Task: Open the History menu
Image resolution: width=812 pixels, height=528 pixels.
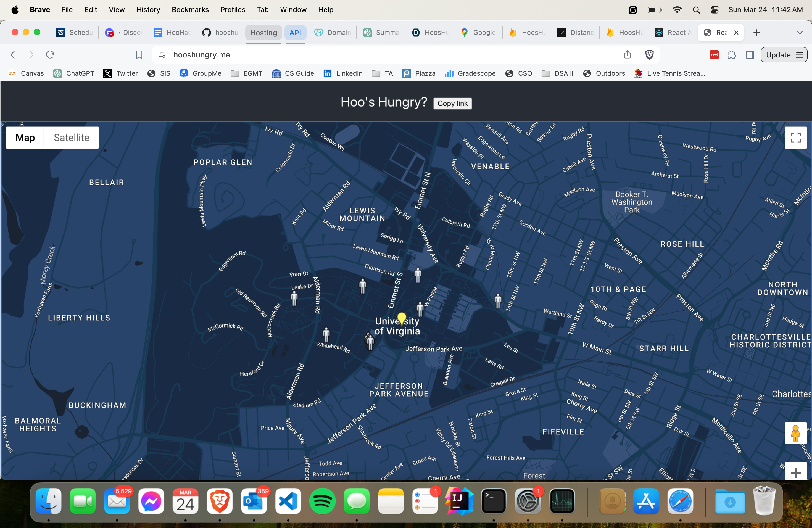Action: point(148,10)
